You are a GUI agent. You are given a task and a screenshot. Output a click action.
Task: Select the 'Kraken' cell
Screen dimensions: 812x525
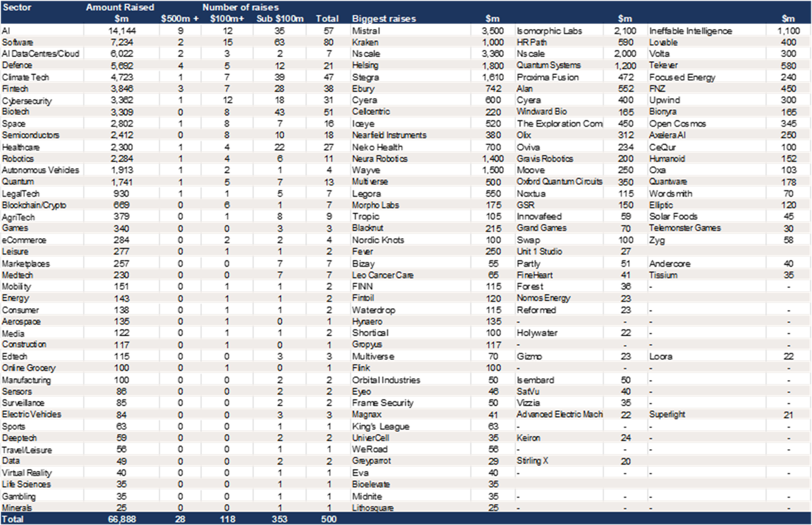coord(365,42)
